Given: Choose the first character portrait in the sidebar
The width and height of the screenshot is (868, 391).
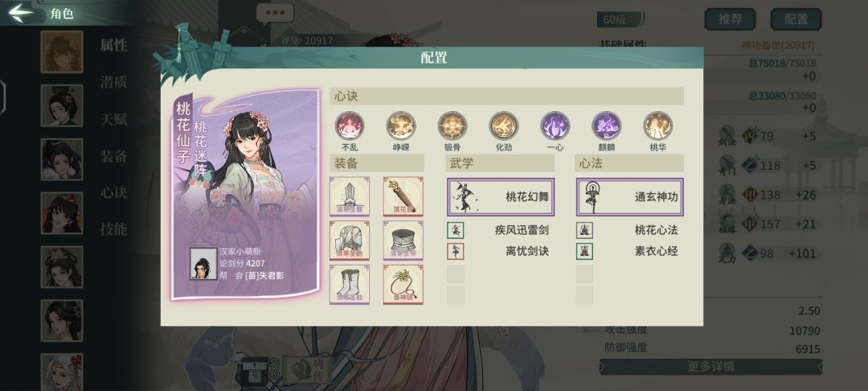Looking at the screenshot, I should click(61, 51).
